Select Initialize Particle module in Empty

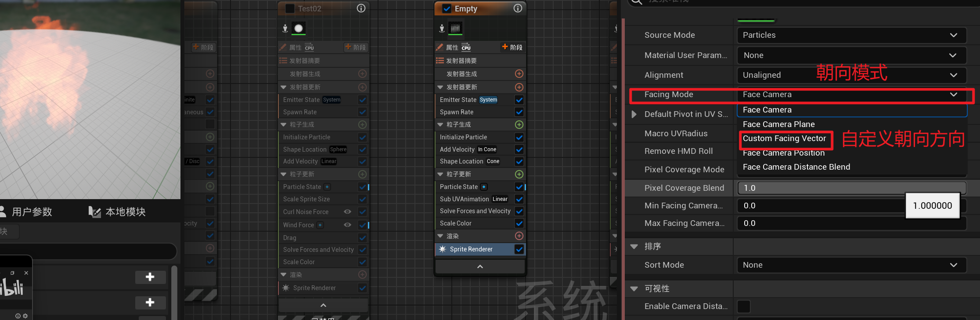(x=463, y=137)
